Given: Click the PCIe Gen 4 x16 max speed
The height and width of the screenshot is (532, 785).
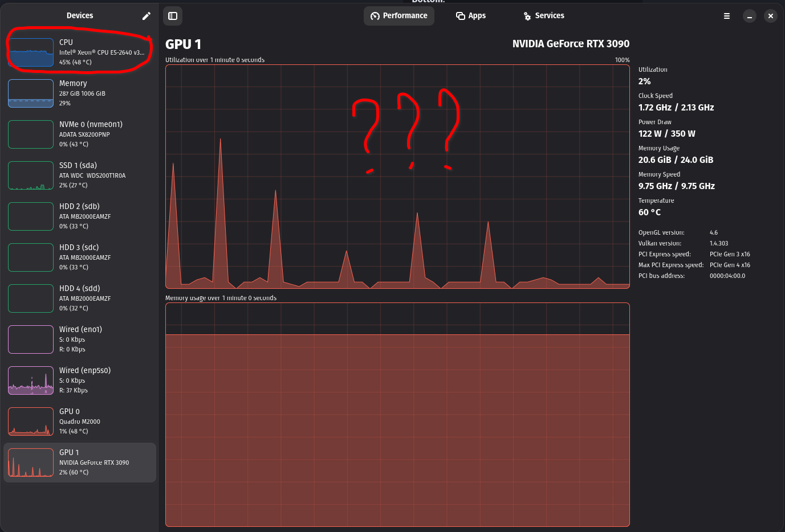Looking at the screenshot, I should pos(730,265).
